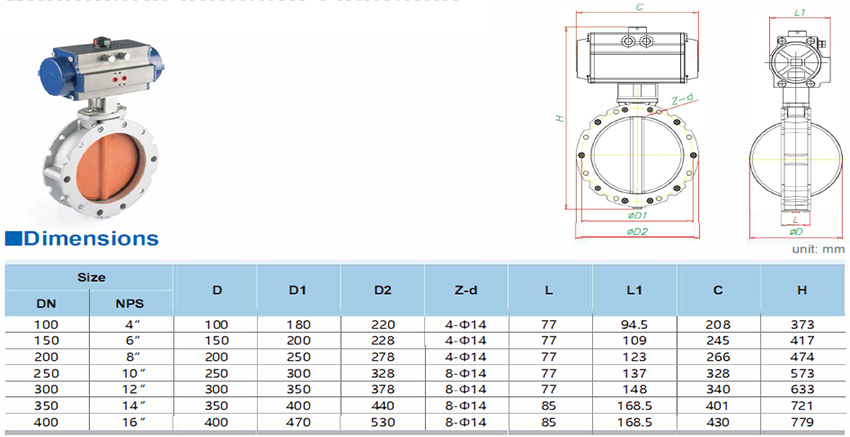Screen dimensions: 850x437
Task: Select the 4″ NPS cell
Action: coord(130,325)
